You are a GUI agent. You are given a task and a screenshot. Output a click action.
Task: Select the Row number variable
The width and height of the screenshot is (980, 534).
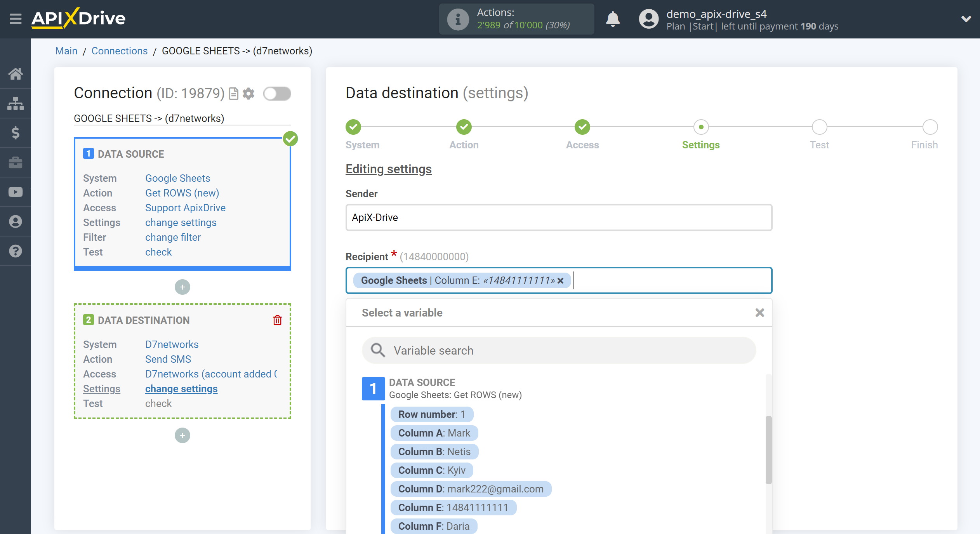tap(432, 414)
